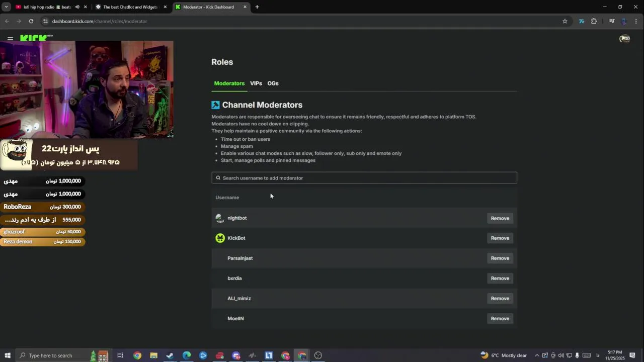Click the KickBot avatar icon
Image resolution: width=644 pixels, height=362 pixels.
click(x=220, y=238)
